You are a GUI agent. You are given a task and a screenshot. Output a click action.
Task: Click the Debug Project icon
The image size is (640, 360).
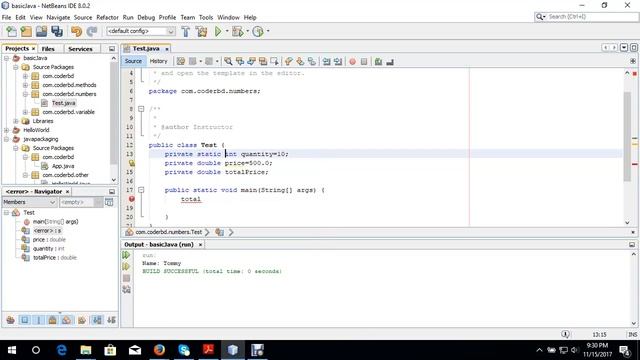click(x=237, y=31)
